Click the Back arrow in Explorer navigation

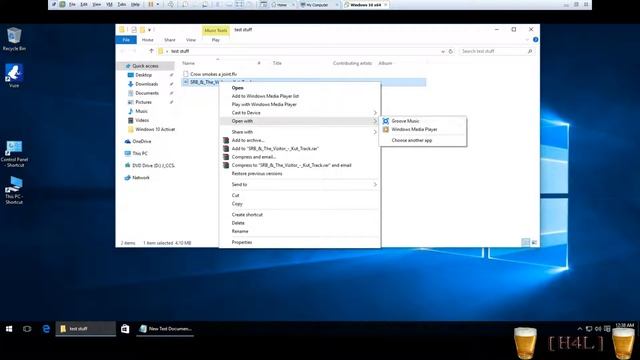[x=123, y=51]
